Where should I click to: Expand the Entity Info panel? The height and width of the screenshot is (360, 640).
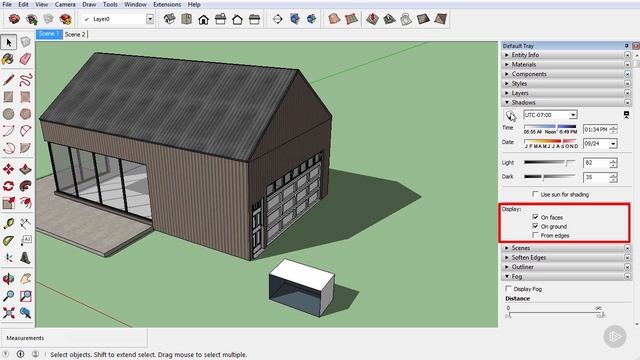click(507, 55)
